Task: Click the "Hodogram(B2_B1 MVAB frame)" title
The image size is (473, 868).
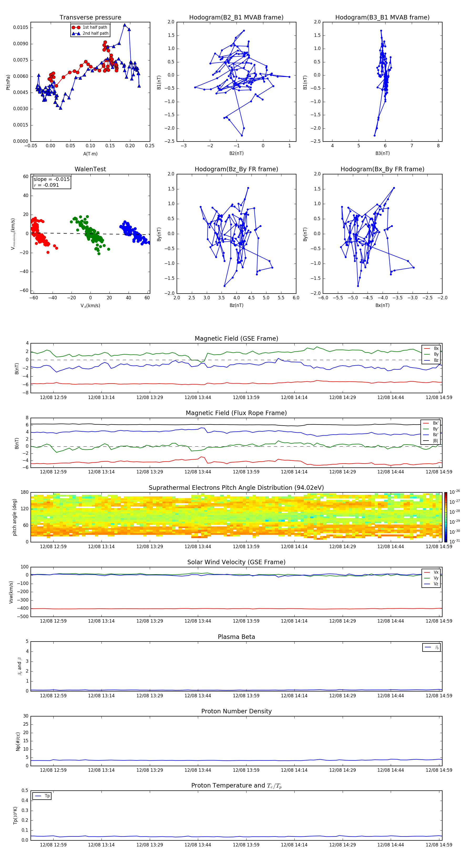Action: coord(236,18)
